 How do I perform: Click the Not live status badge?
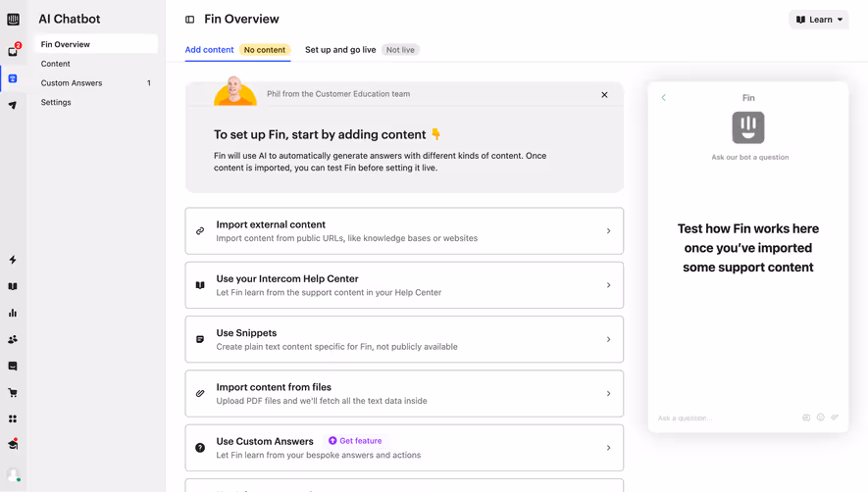pos(400,50)
